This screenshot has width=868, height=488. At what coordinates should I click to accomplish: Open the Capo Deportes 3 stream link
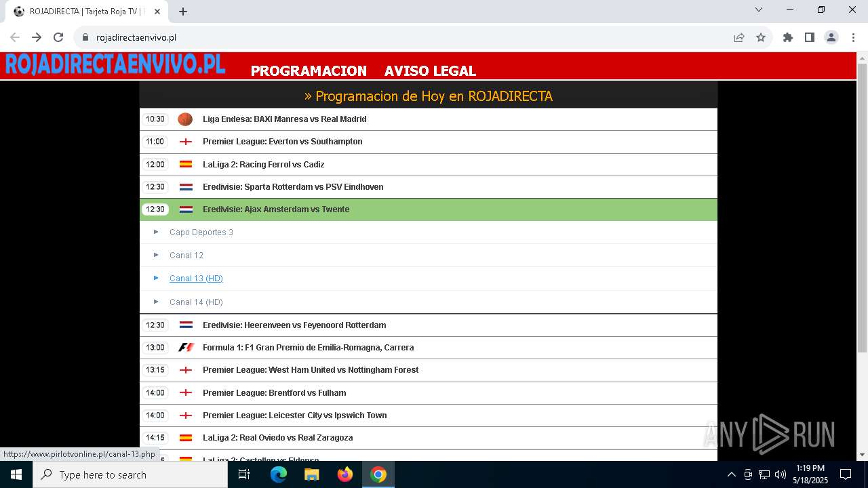click(201, 232)
